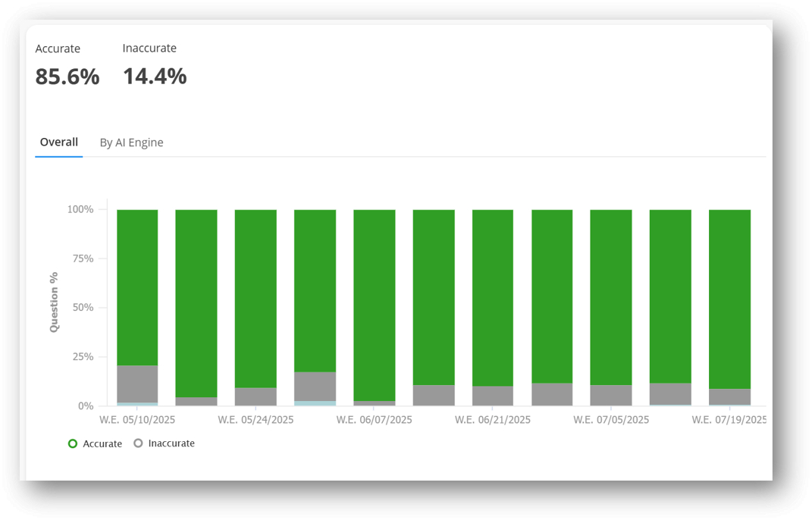Switch to the Overall tab

[59, 143]
